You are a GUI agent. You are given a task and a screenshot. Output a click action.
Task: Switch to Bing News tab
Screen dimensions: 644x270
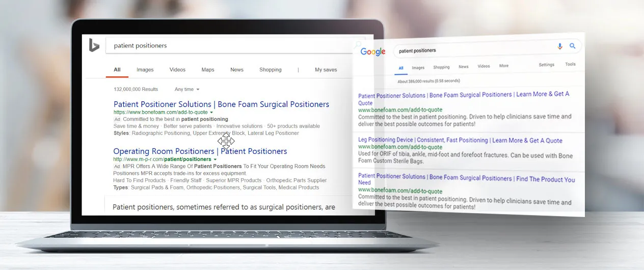[237, 70]
